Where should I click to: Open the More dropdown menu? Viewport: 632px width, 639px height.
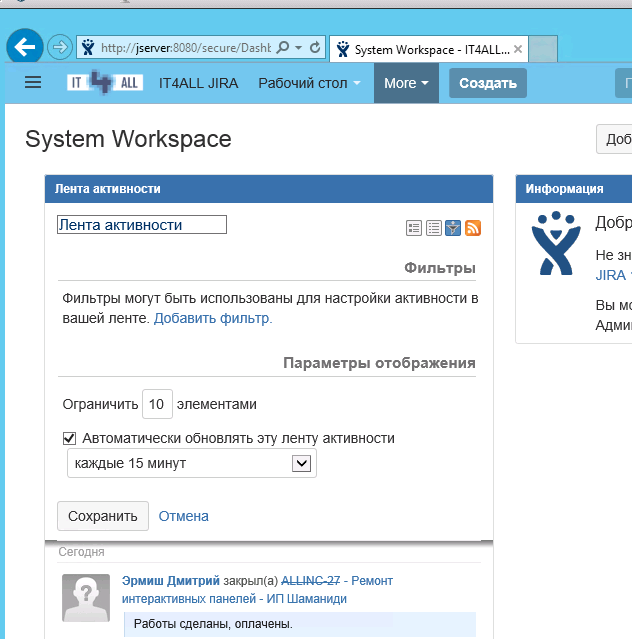click(406, 83)
